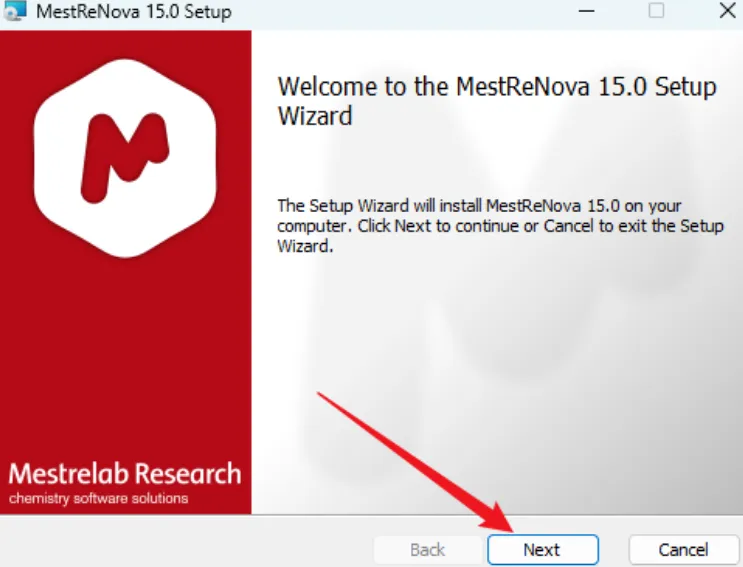This screenshot has height=567, width=743.
Task: Click the greyed-out Back button
Action: [428, 549]
